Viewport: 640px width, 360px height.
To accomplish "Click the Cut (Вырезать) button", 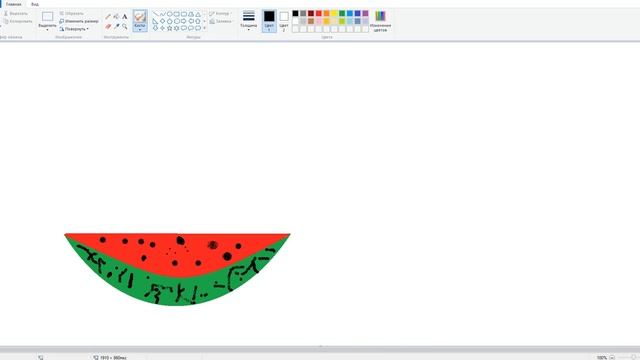I will tap(16, 13).
